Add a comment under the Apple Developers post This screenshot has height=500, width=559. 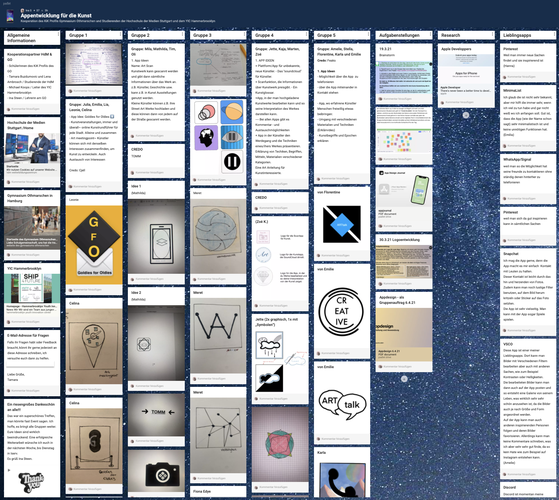click(x=466, y=102)
